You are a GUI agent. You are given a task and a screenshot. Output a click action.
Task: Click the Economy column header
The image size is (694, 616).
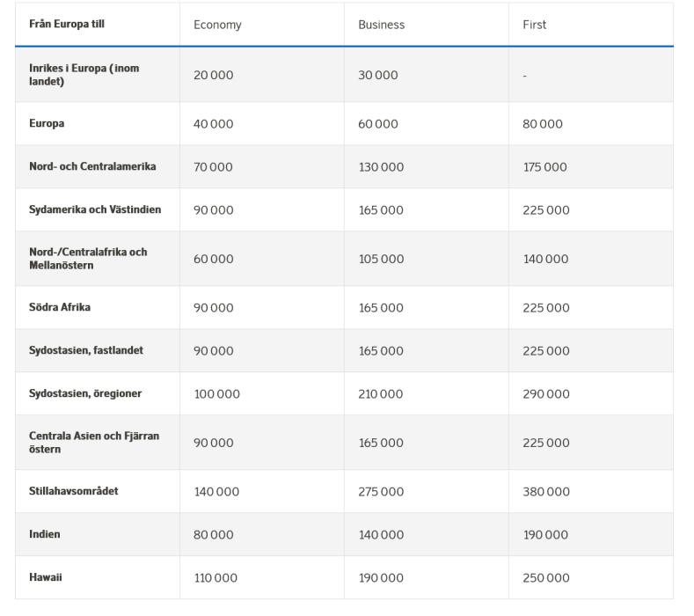point(217,26)
